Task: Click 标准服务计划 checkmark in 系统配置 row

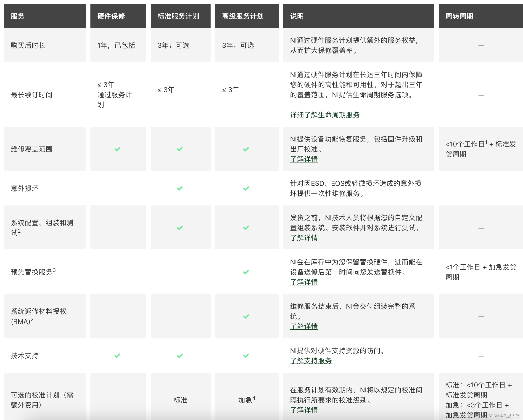Action: coord(180,228)
